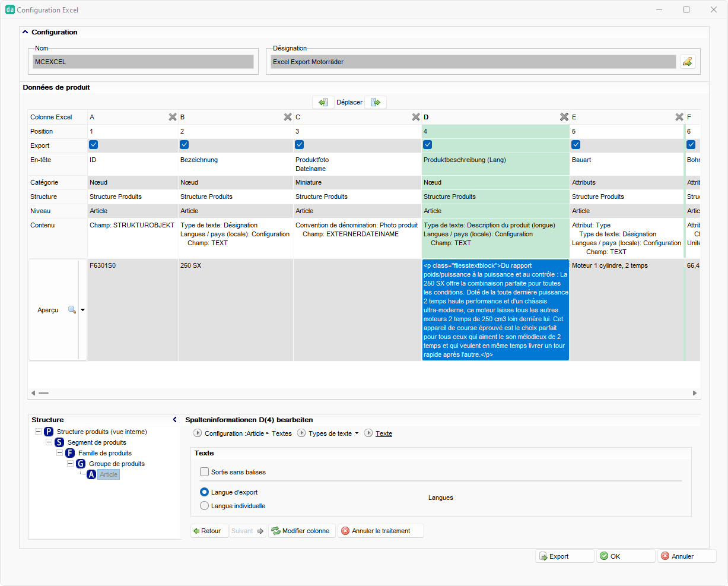Click highlighted product description preview cell
This screenshot has height=586, width=728.
point(495,310)
